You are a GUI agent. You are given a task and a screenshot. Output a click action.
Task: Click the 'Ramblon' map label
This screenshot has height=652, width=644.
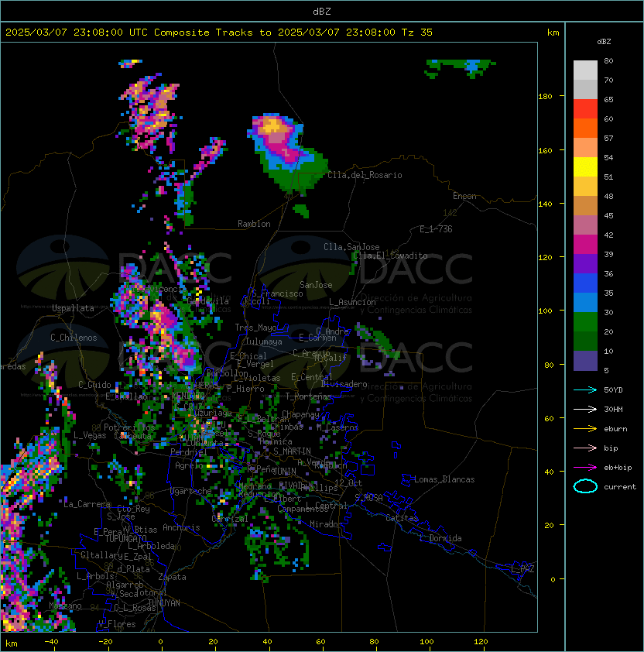click(254, 224)
